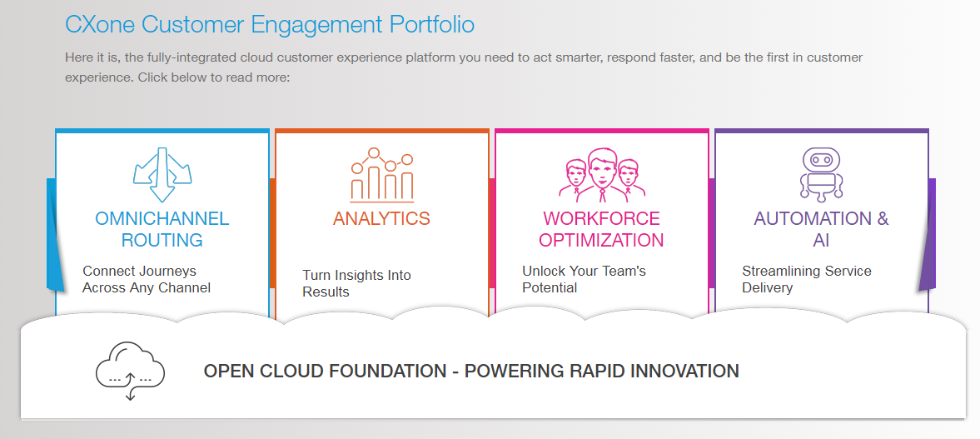Click the purple top bar of Automation card

pos(821,131)
